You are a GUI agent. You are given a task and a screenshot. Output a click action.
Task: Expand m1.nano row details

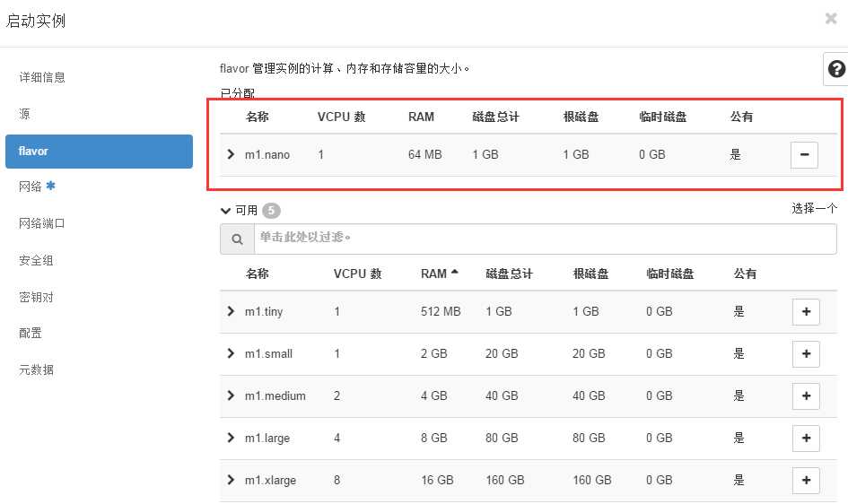(231, 154)
